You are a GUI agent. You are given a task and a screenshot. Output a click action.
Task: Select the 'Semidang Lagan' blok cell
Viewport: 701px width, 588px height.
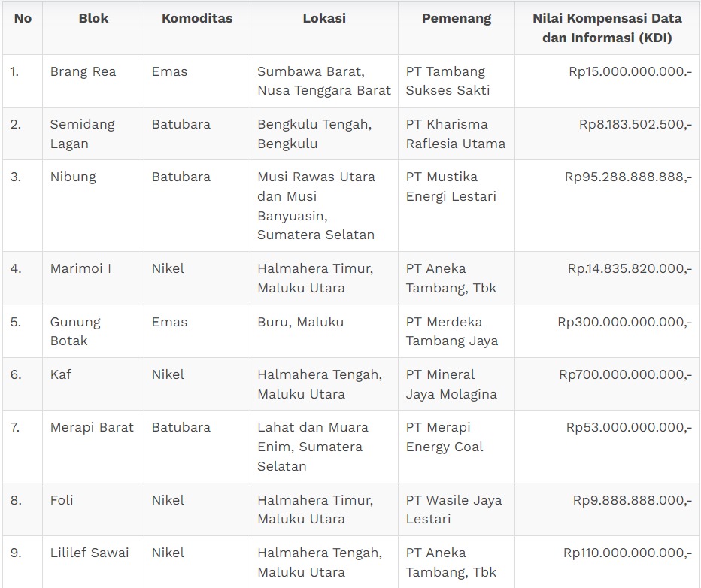click(x=83, y=134)
